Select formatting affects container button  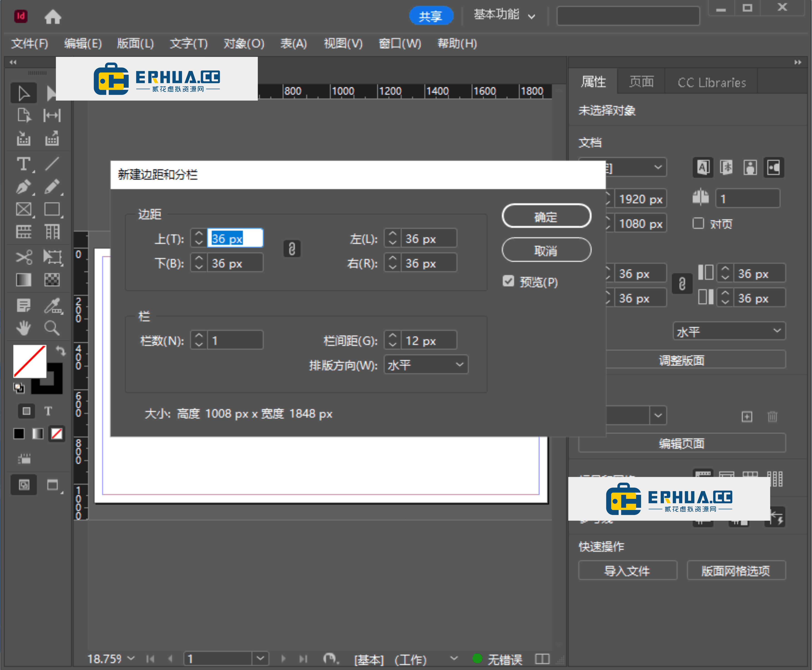pyautogui.click(x=26, y=411)
